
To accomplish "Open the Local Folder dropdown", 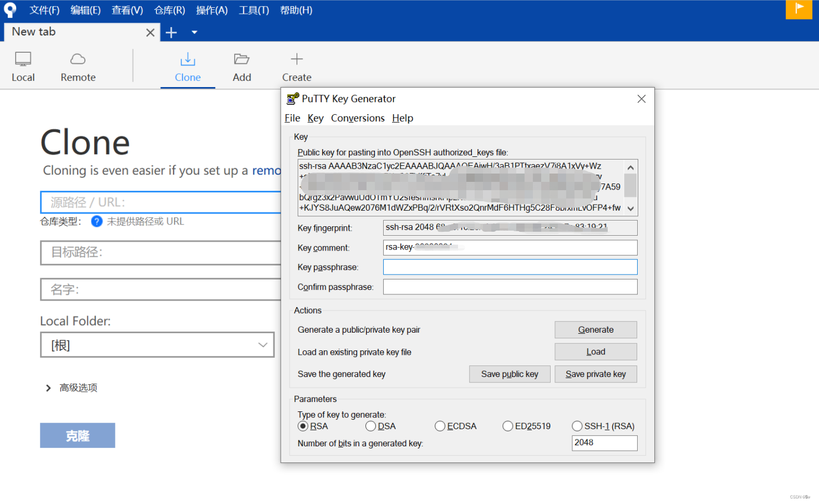I will [x=157, y=345].
